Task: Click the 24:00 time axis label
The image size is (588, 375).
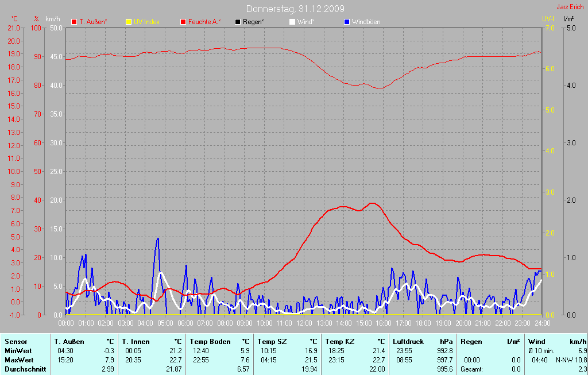Action: 542,323
